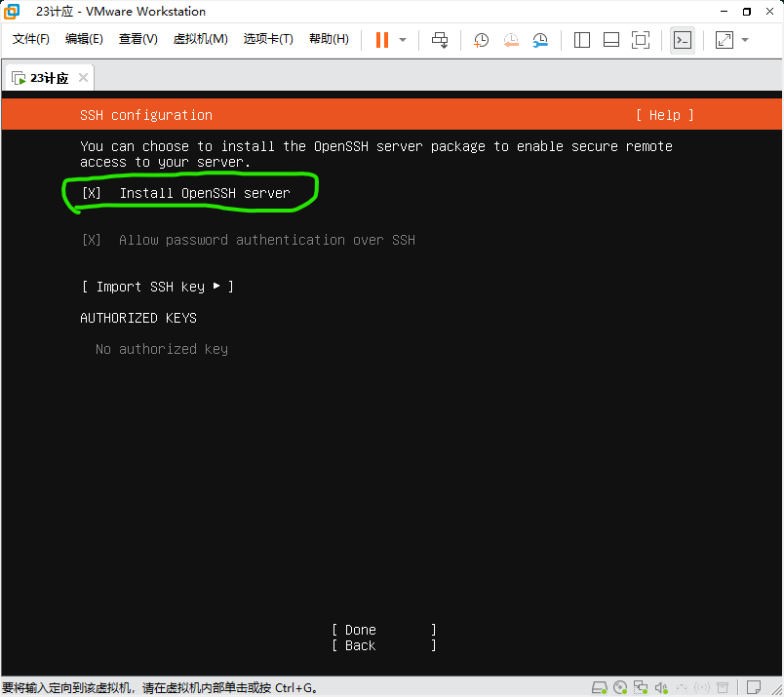Close the 23计应 tab
784x697 pixels.
coord(83,78)
